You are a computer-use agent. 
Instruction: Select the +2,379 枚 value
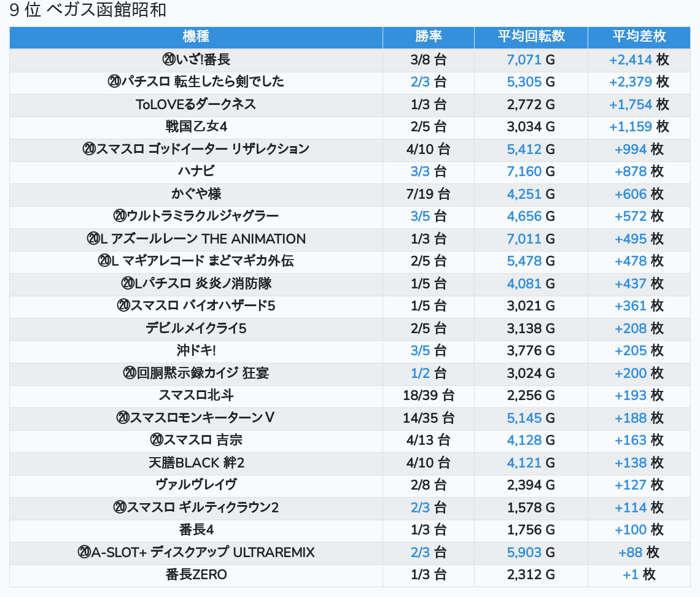pos(639,82)
